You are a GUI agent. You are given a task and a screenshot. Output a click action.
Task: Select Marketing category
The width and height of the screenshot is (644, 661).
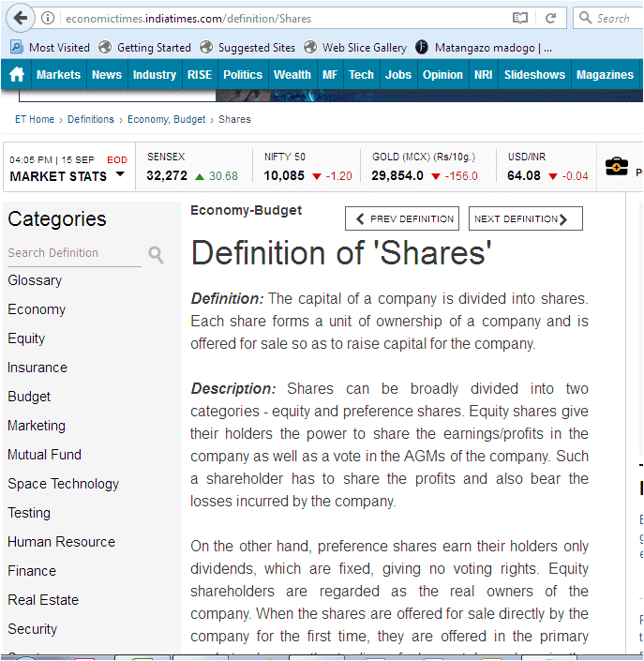click(x=37, y=426)
